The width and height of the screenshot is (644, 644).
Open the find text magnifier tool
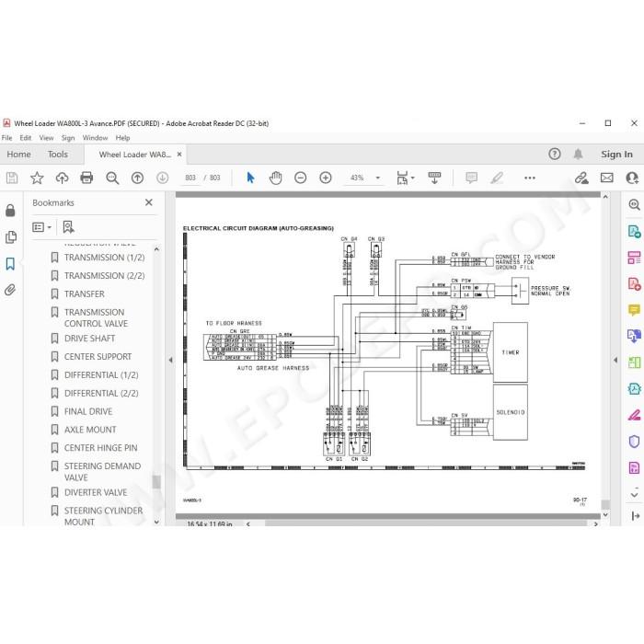(112, 178)
